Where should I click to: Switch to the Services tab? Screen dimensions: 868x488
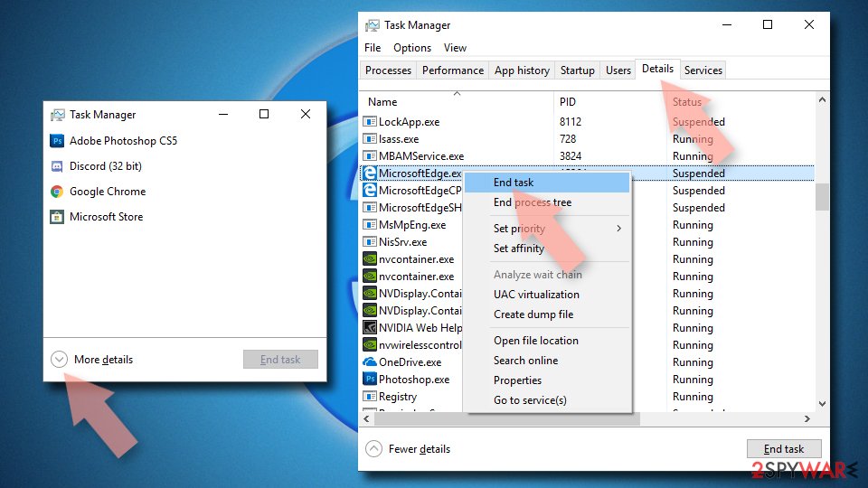703,70
